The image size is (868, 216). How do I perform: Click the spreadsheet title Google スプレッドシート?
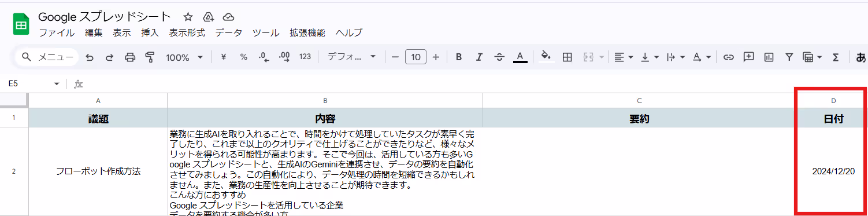105,17
